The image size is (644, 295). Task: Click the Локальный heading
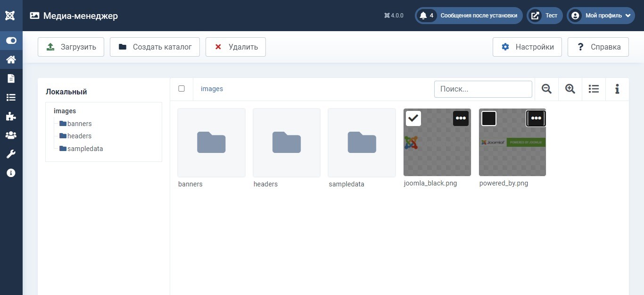coord(66,92)
